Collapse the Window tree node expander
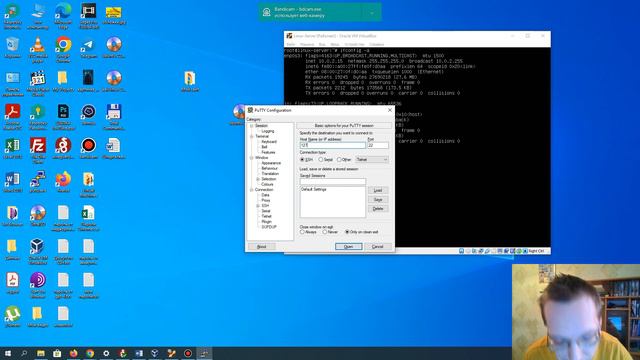Viewport: 640px width, 360px height. click(x=251, y=158)
